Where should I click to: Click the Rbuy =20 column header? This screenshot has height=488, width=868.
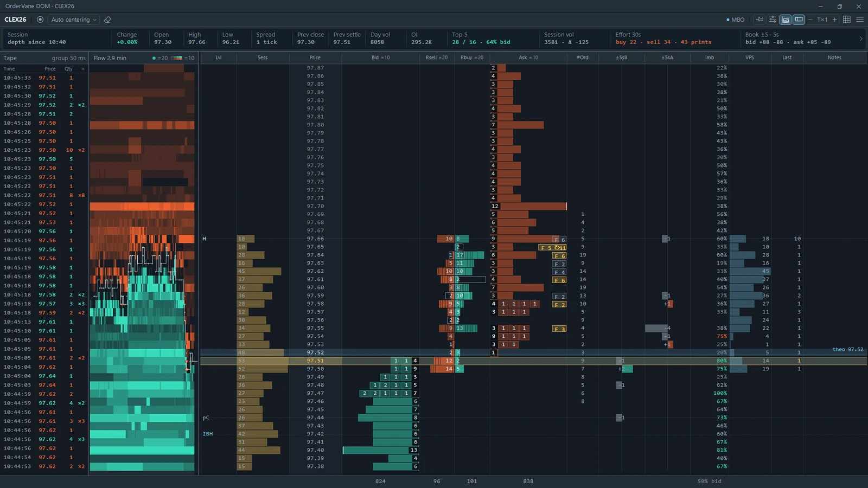click(472, 57)
